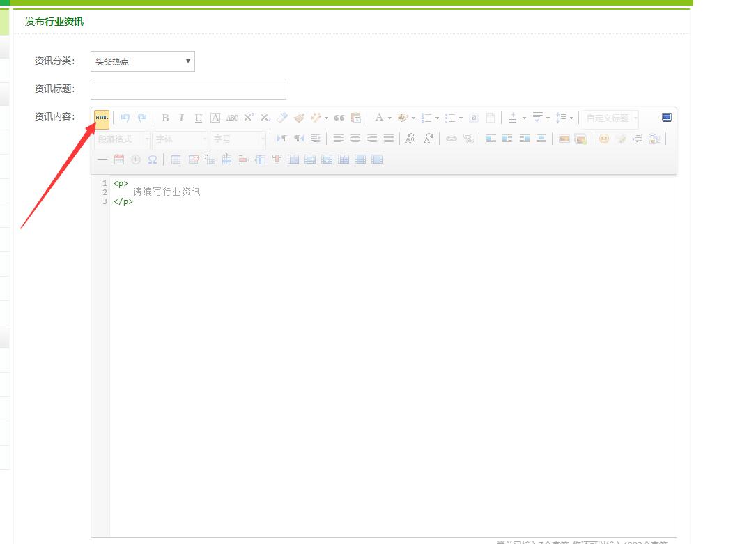Click the superscript X² icon
The image size is (756, 544).
tap(249, 118)
